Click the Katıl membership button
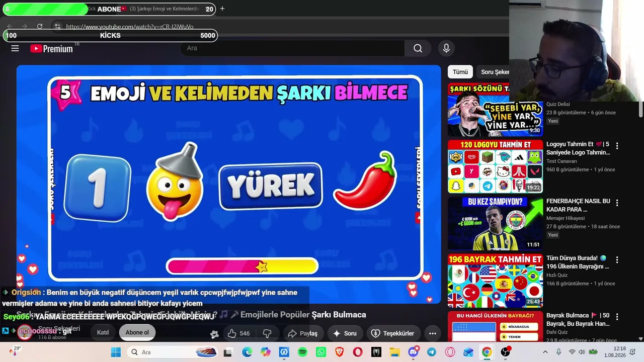Image resolution: width=644 pixels, height=362 pixels. 103,332
